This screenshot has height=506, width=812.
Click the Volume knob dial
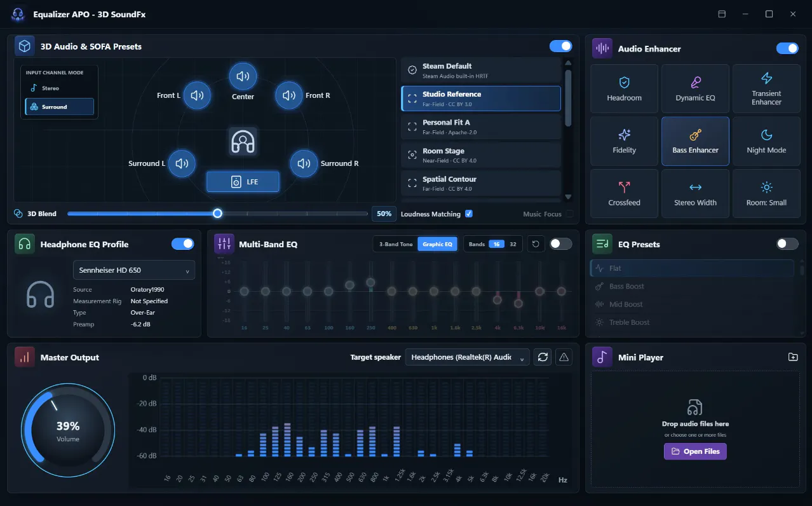[x=68, y=430]
